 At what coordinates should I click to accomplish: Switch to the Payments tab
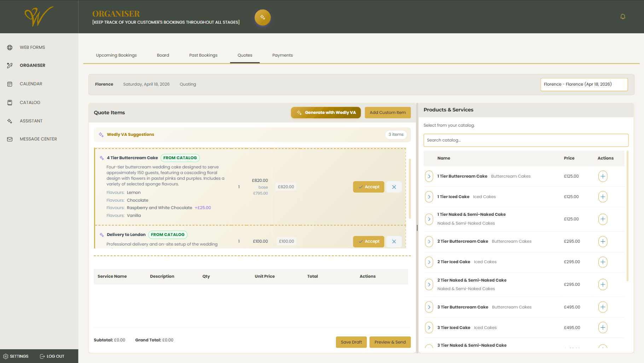(x=282, y=55)
